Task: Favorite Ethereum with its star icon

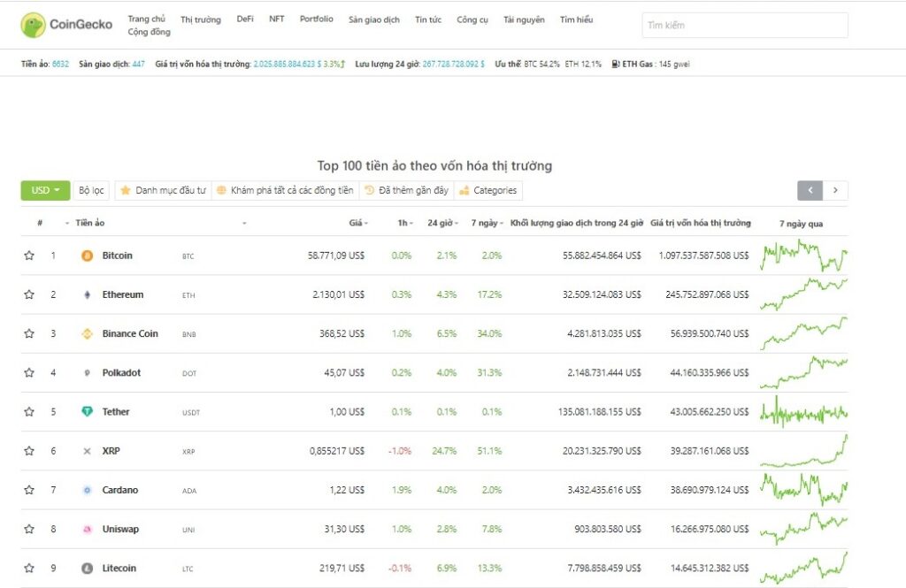Action: click(x=29, y=294)
